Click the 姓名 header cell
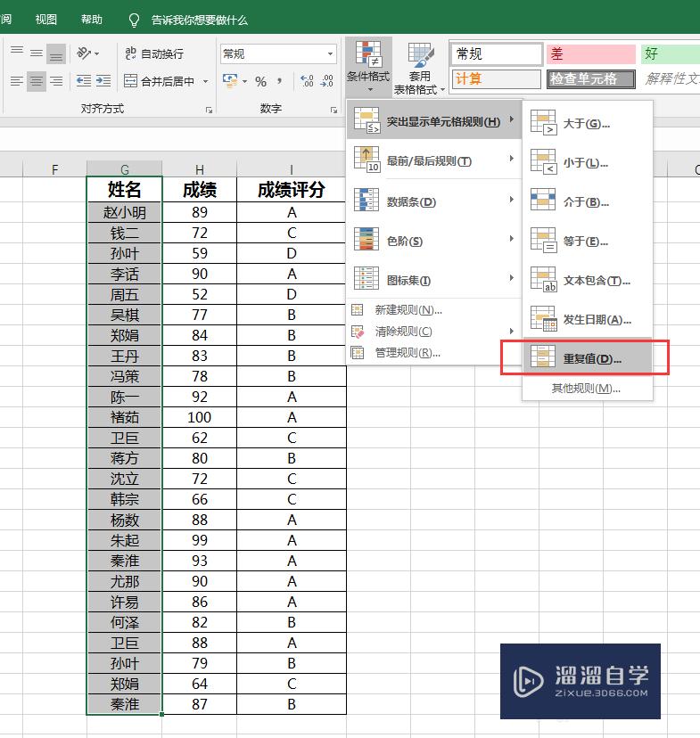Viewport: 700px width, 738px height. pos(124,190)
